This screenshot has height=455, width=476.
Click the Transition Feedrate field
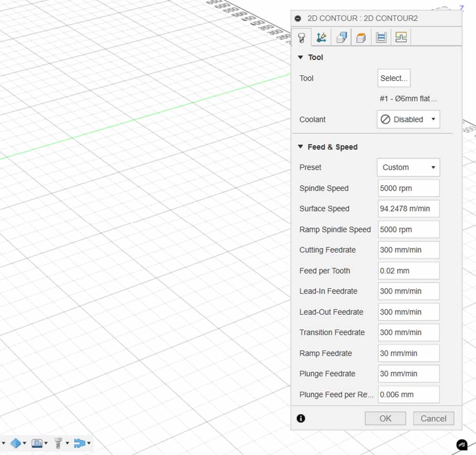pos(408,332)
